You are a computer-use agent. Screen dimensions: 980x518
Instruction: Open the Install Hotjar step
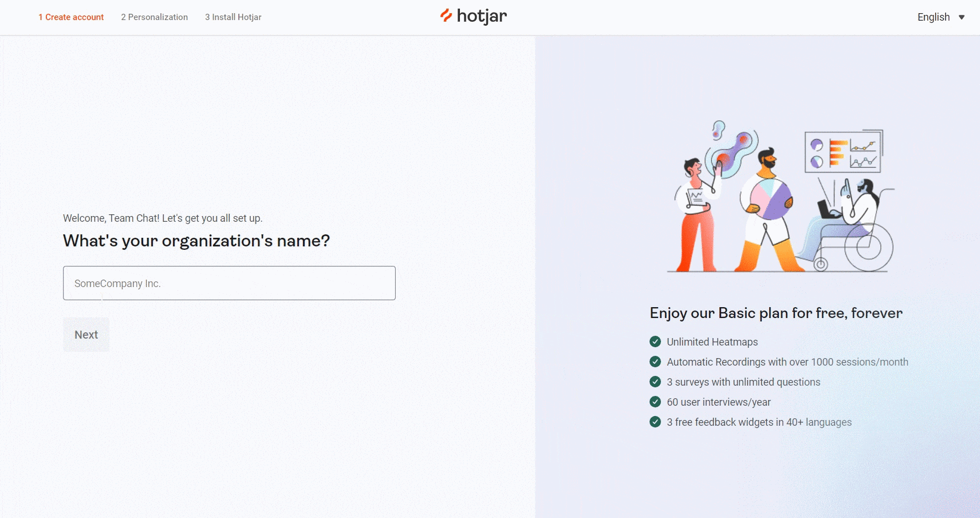[233, 17]
